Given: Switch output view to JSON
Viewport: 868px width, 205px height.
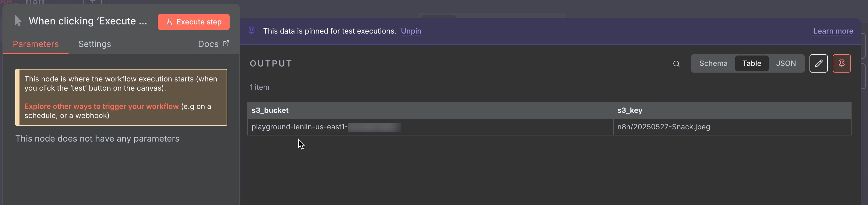Looking at the screenshot, I should point(786,63).
